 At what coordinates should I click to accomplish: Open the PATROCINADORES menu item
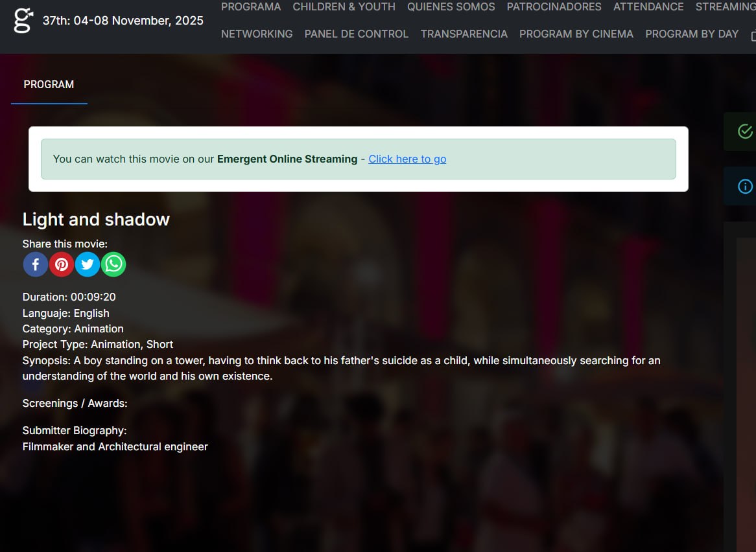[554, 7]
